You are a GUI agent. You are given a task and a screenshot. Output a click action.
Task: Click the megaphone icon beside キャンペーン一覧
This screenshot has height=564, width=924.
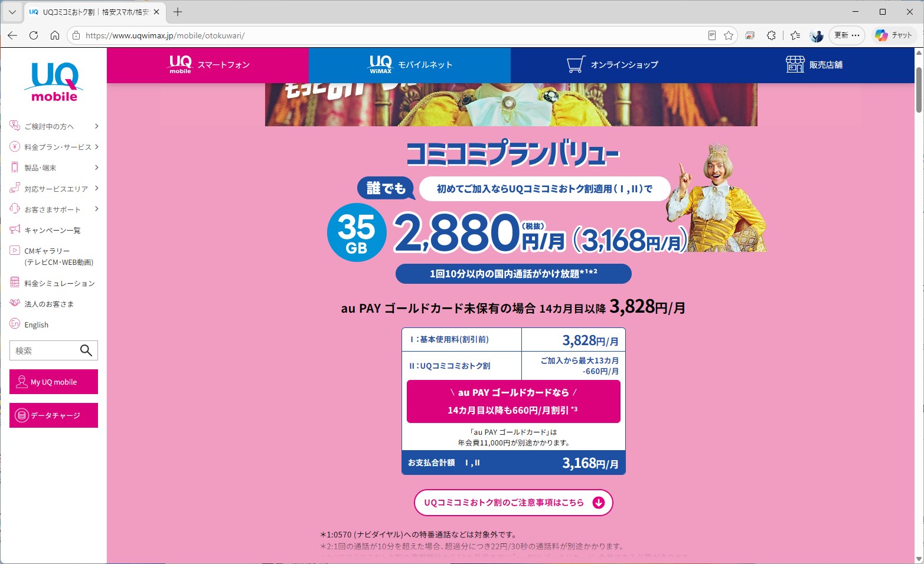pos(15,229)
